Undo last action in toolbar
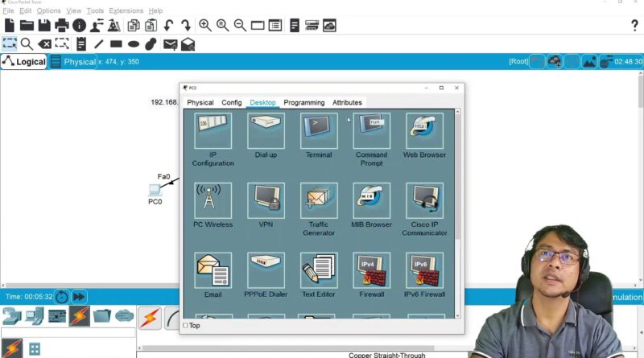Viewport: 644px width, 358px height. [x=168, y=26]
